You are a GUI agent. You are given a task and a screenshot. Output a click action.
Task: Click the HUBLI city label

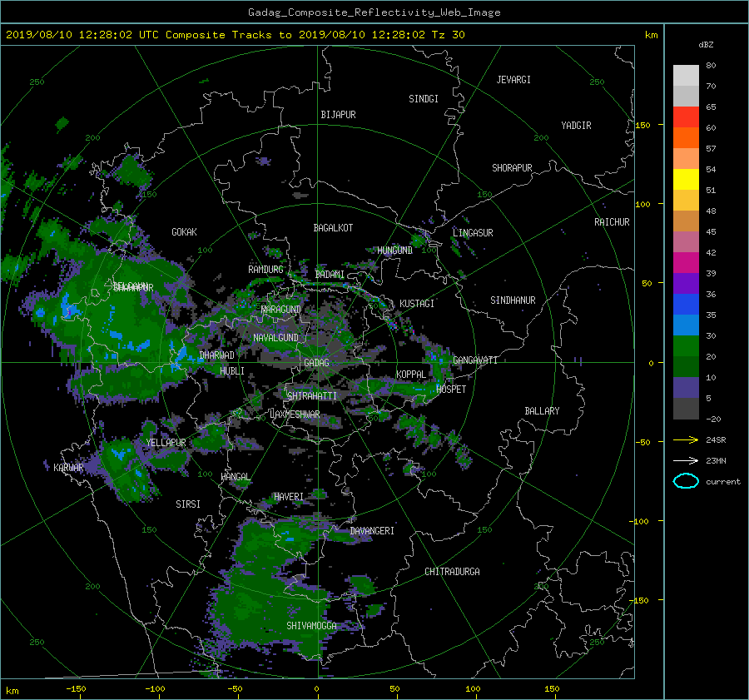pos(232,370)
